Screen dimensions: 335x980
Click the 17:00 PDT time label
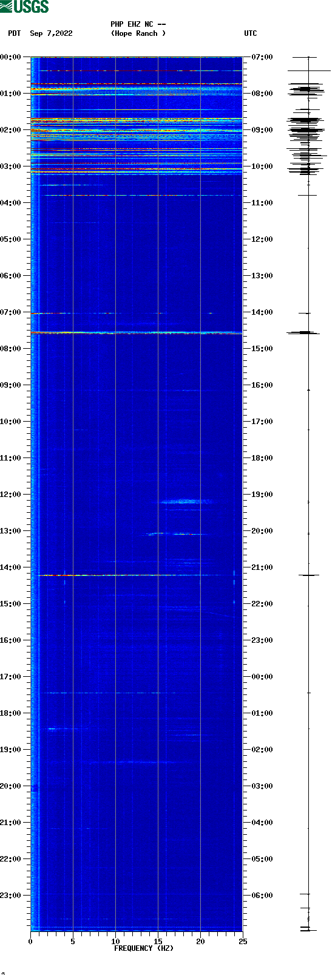pos(10,677)
